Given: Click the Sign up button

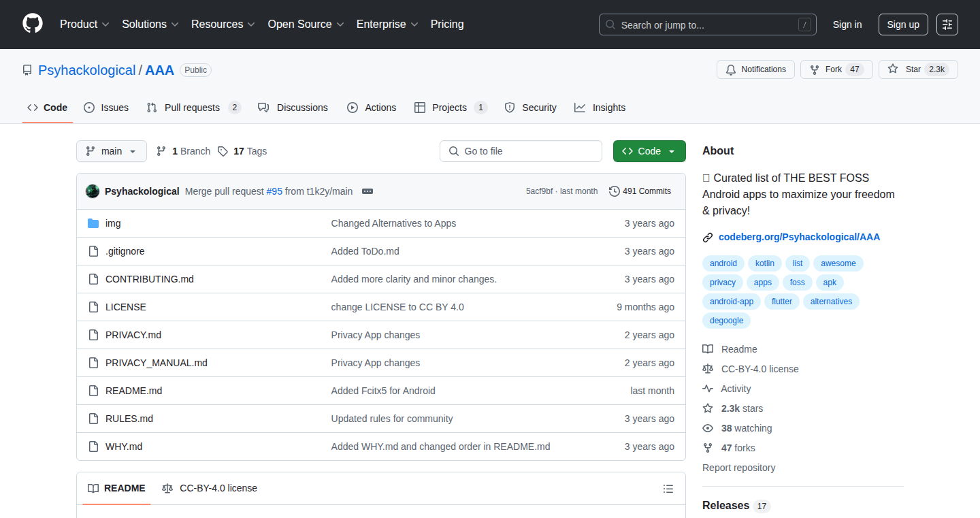Looking at the screenshot, I should 903,25.
